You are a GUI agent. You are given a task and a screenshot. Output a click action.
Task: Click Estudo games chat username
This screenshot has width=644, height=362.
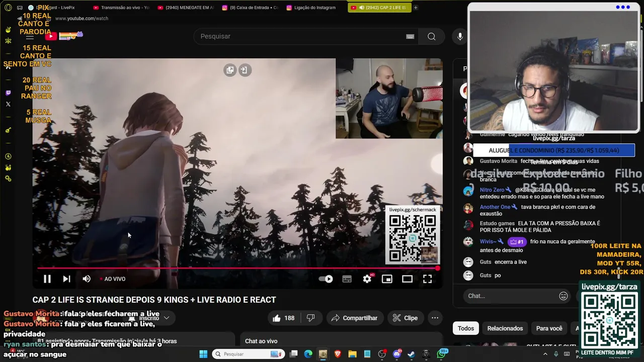pyautogui.click(x=497, y=223)
